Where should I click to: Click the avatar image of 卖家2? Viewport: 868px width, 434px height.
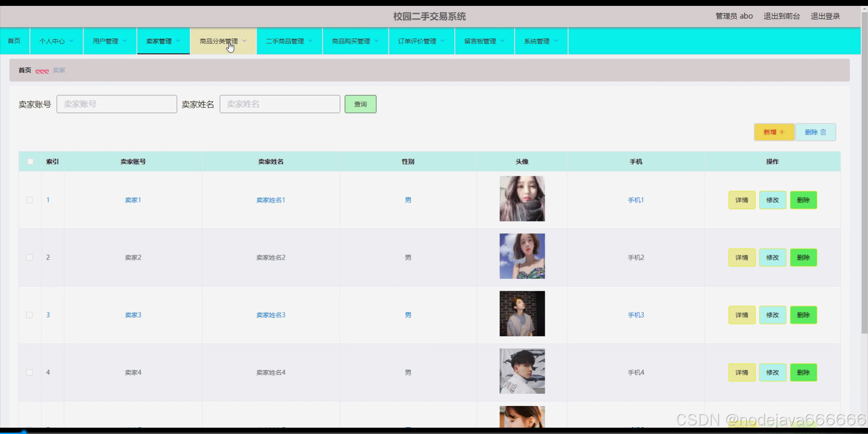[x=522, y=256]
